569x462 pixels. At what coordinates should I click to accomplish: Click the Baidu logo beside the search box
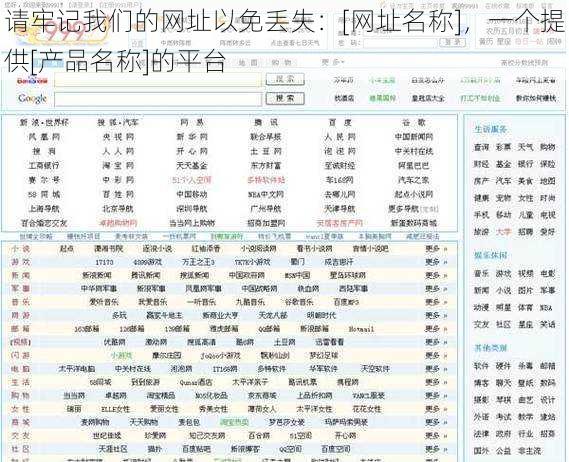pyautogui.click(x=32, y=81)
